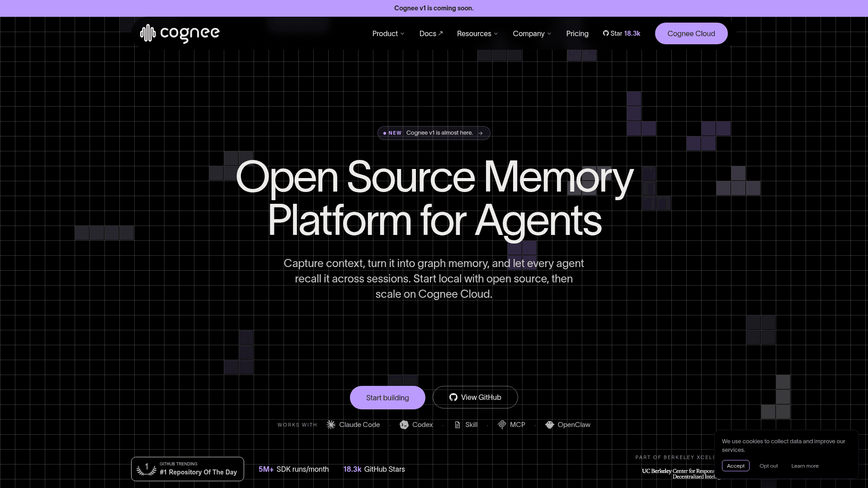Image resolution: width=868 pixels, height=488 pixels.
Task: Open the Docs link in navigation
Action: click(431, 33)
